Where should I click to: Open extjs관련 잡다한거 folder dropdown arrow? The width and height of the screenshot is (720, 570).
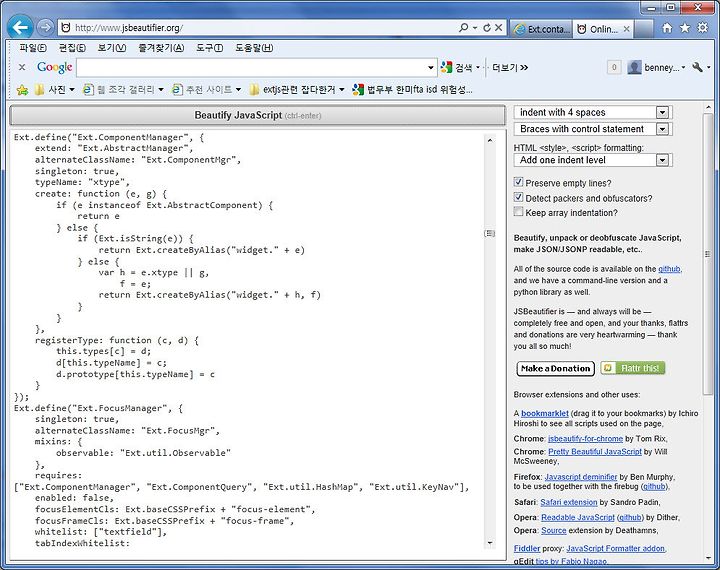click(342, 90)
